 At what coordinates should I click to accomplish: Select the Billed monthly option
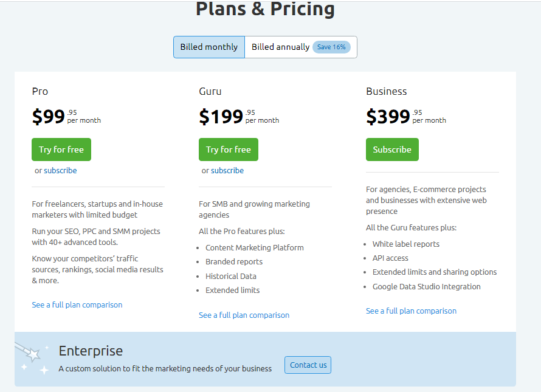click(x=209, y=47)
